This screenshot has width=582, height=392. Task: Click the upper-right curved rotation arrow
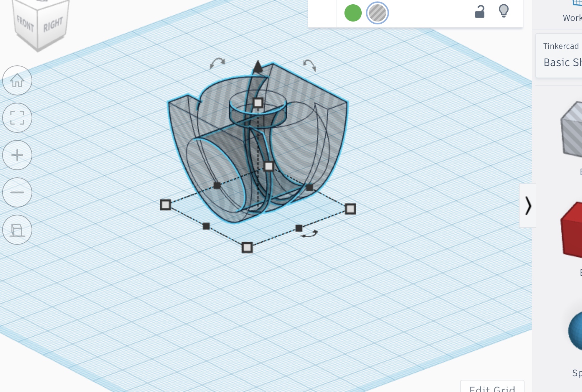coord(309,65)
